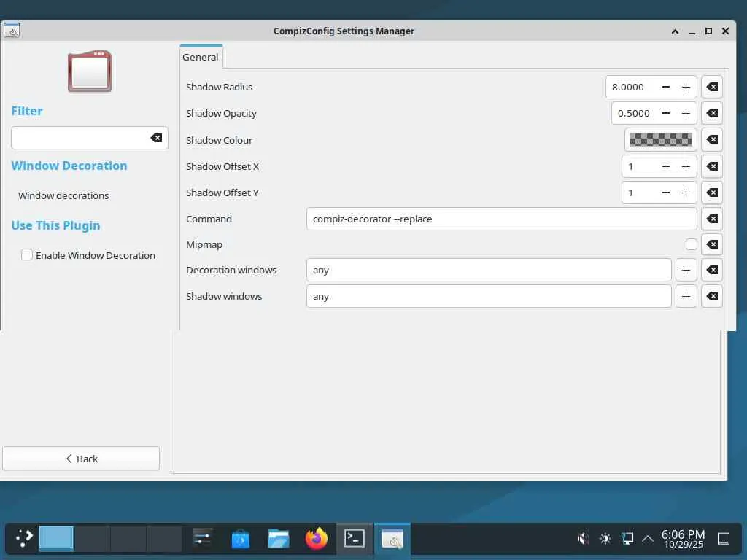Switch to virtual desktop three in pager

pyautogui.click(x=128, y=539)
